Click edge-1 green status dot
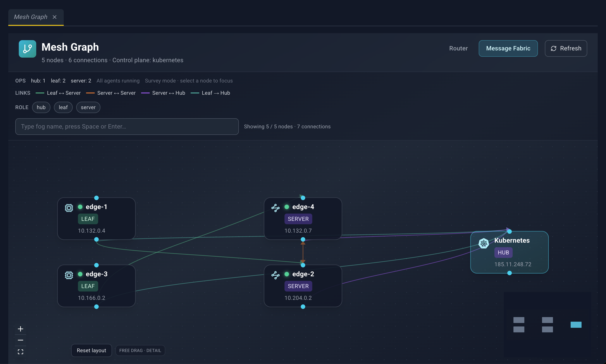Screen dimensions: 606x364 (80, 207)
